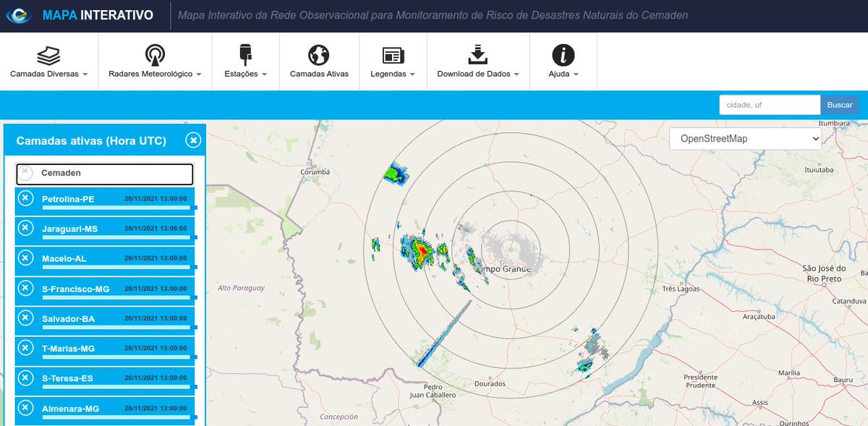Adjust S-Teresa-ES opacity slider
This screenshot has height=426, width=868.
[x=119, y=388]
